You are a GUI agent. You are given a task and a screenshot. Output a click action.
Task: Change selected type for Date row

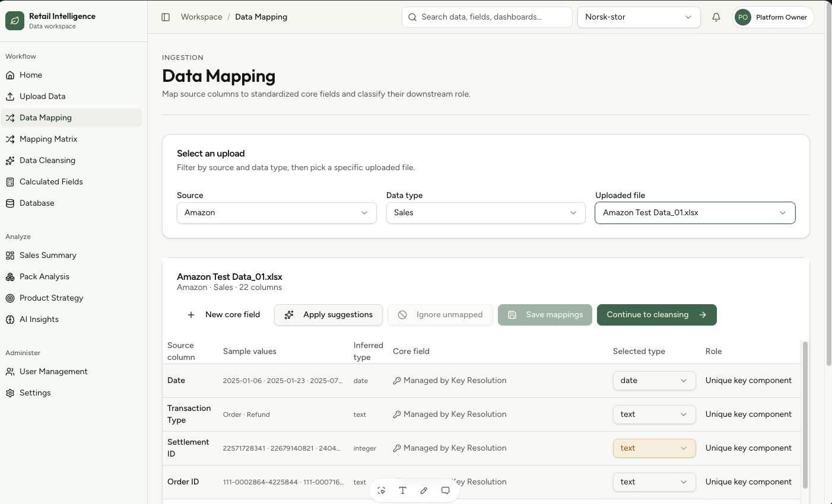(x=654, y=381)
